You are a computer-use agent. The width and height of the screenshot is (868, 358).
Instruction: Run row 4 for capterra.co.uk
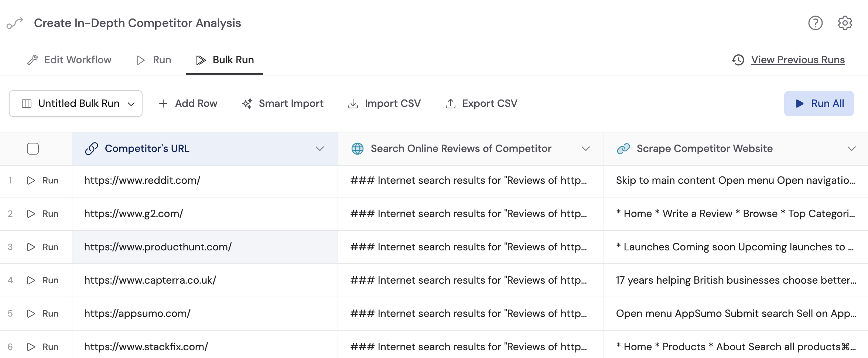tap(42, 280)
